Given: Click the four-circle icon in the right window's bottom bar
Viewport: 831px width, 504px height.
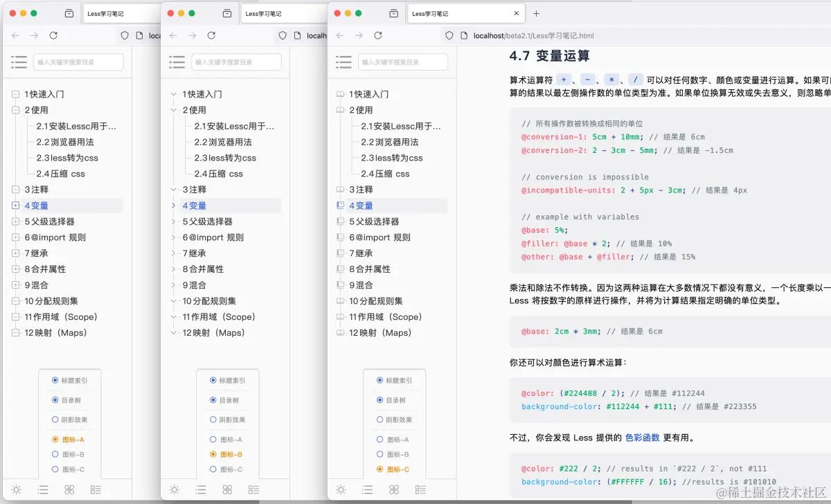Looking at the screenshot, I should coord(393,489).
